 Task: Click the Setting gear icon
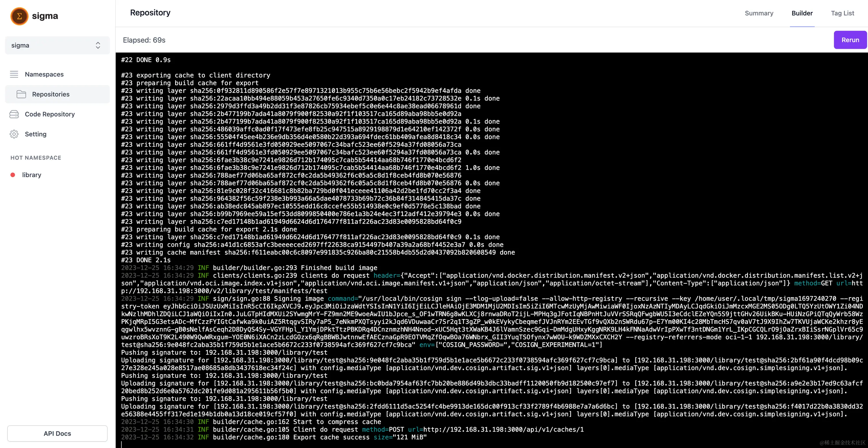click(x=14, y=134)
